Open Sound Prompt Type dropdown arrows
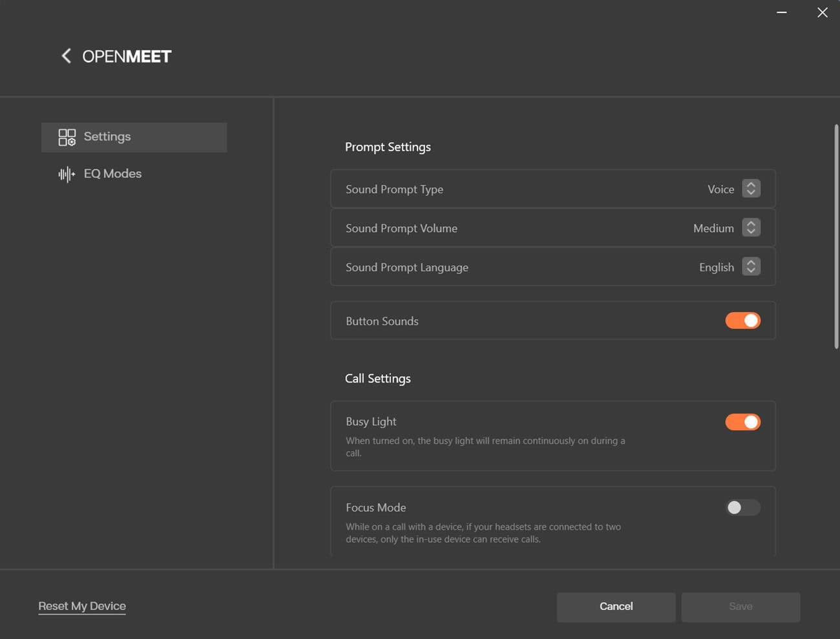The width and height of the screenshot is (840, 639). [751, 189]
